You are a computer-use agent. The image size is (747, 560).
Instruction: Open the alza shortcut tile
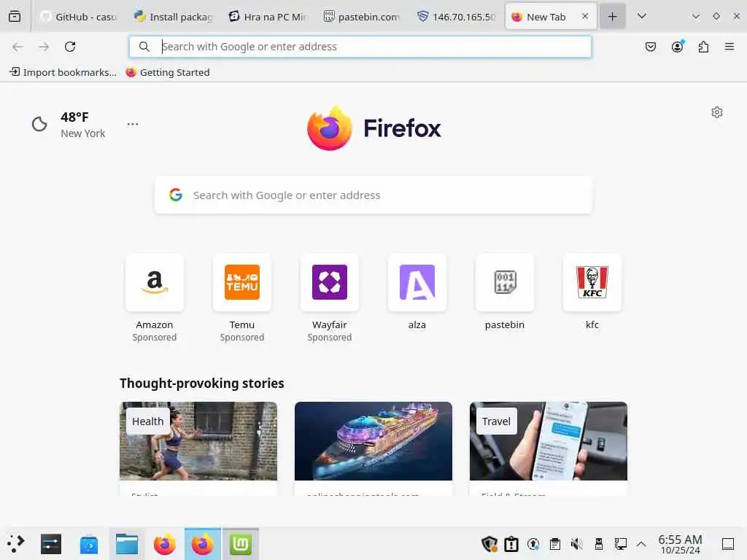[x=417, y=292]
